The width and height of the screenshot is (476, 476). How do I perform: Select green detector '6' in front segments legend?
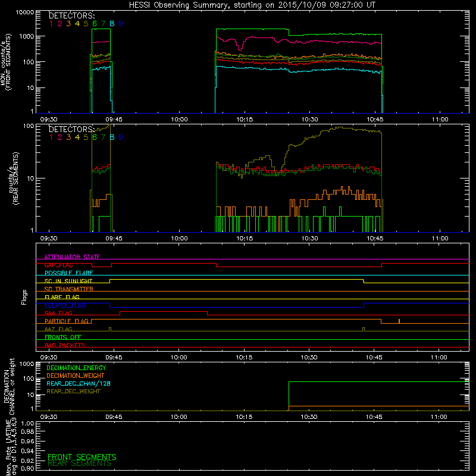[95, 24]
